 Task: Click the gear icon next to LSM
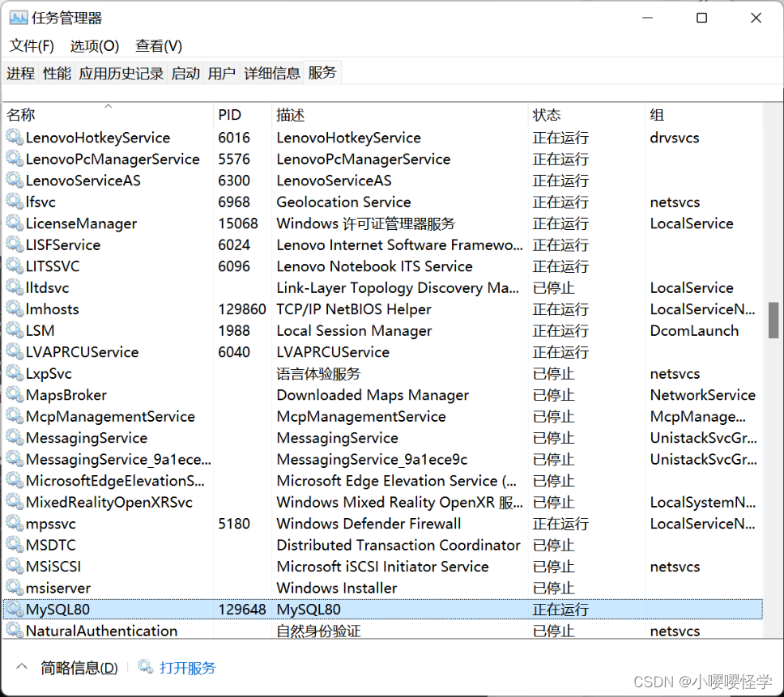tap(15, 330)
